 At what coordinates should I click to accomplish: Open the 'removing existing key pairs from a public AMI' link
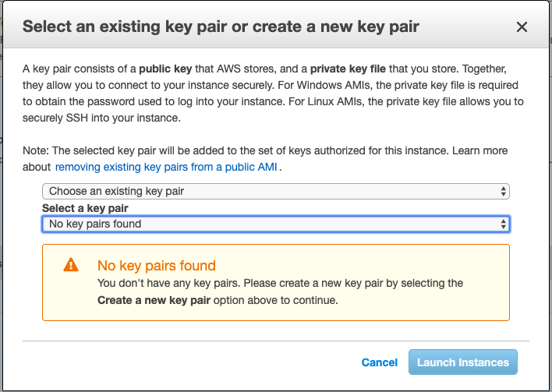point(166,167)
